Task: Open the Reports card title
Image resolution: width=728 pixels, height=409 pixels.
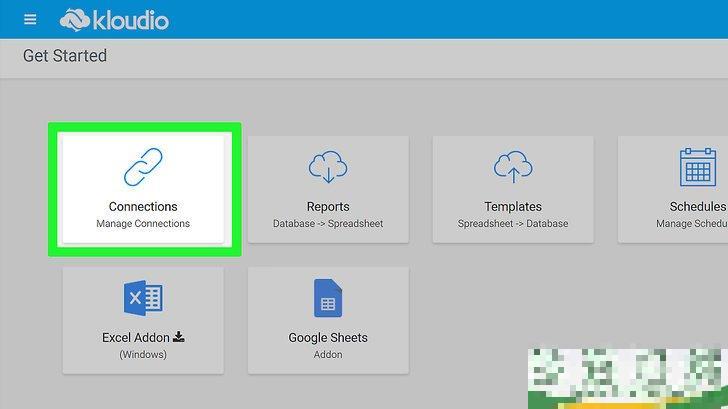Action: 328,207
